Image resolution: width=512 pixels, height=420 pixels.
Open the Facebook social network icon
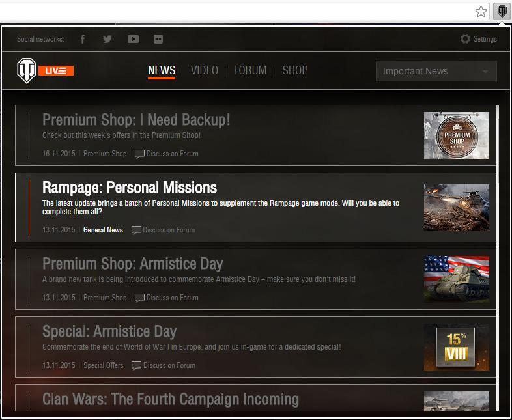tap(83, 39)
